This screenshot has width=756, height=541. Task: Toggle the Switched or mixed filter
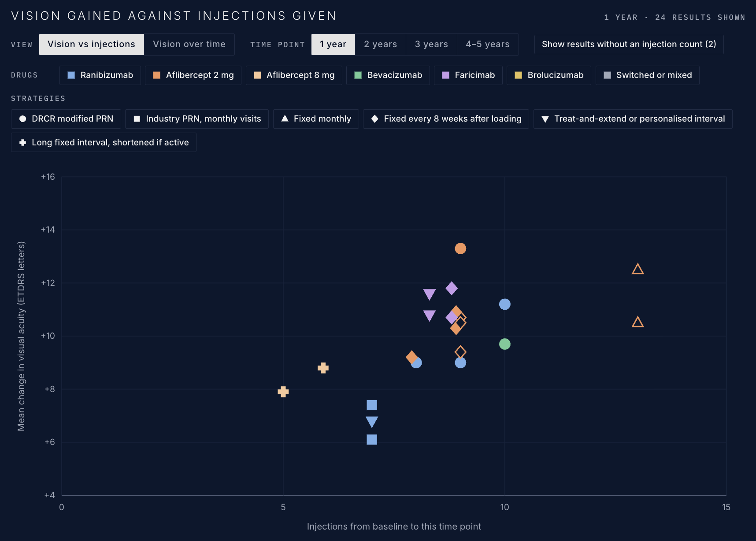648,75
